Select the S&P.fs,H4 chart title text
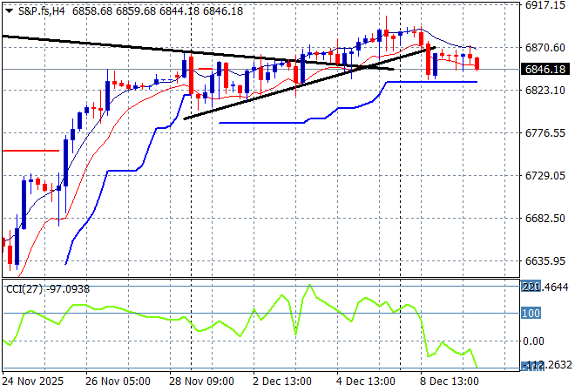Viewport: 575px width, 392px height. pos(42,11)
